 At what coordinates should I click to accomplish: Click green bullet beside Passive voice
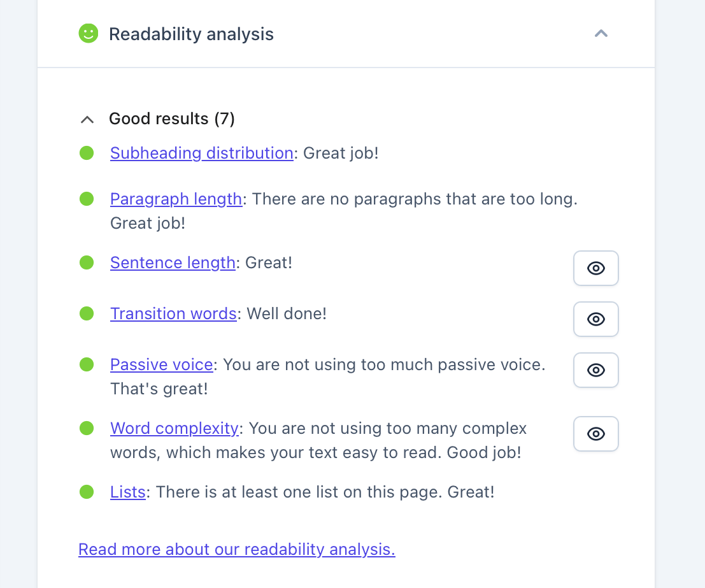click(87, 364)
